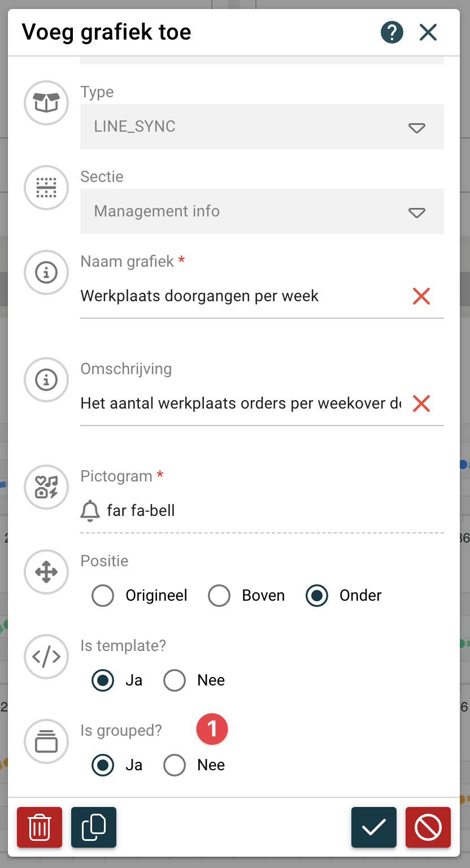This screenshot has height=868, width=470.
Task: Select the Boven position radio button
Action: pos(219,596)
